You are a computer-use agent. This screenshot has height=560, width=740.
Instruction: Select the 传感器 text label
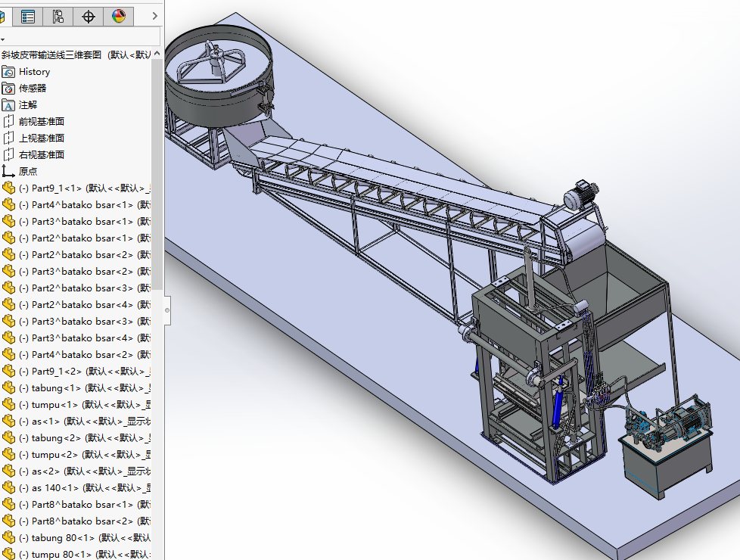[33, 89]
